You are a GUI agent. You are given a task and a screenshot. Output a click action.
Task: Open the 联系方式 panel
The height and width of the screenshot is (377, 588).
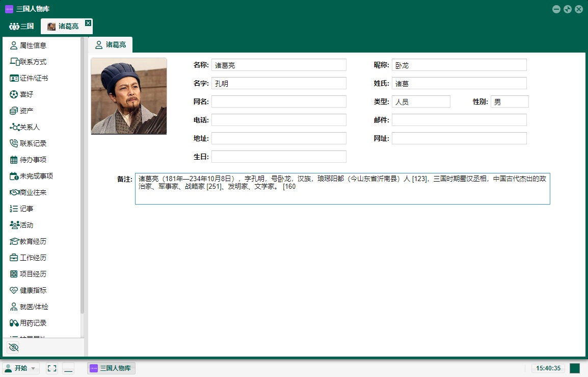pyautogui.click(x=31, y=62)
